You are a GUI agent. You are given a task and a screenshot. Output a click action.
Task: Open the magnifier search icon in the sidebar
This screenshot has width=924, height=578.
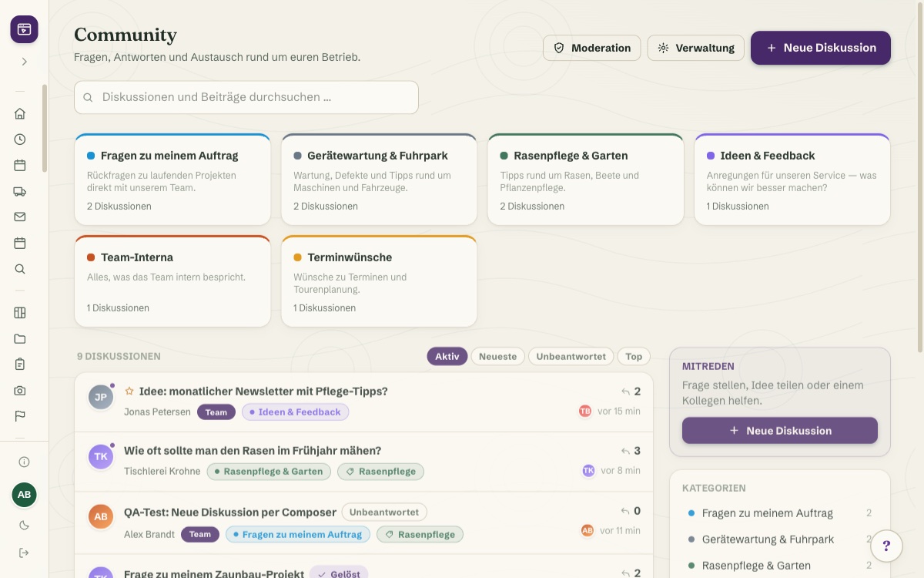[x=20, y=269]
